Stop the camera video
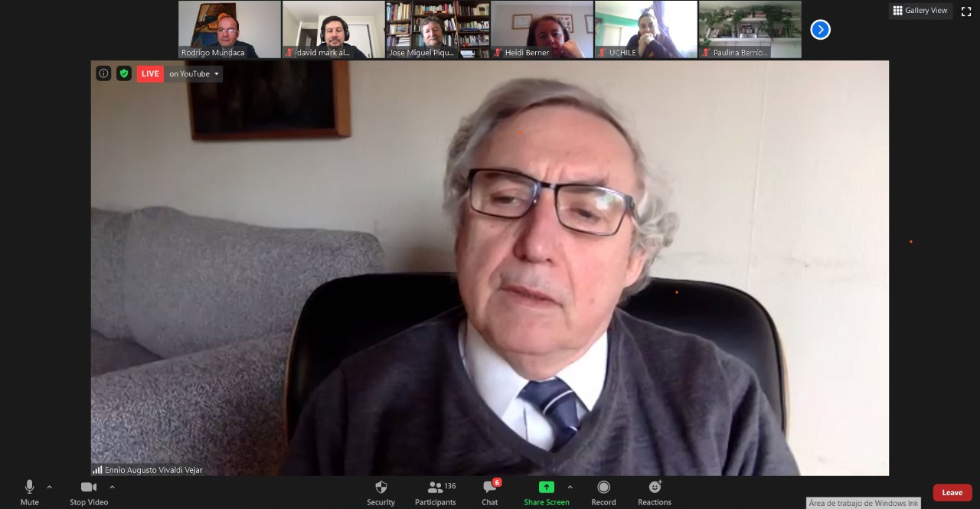980x509 pixels. click(x=89, y=492)
